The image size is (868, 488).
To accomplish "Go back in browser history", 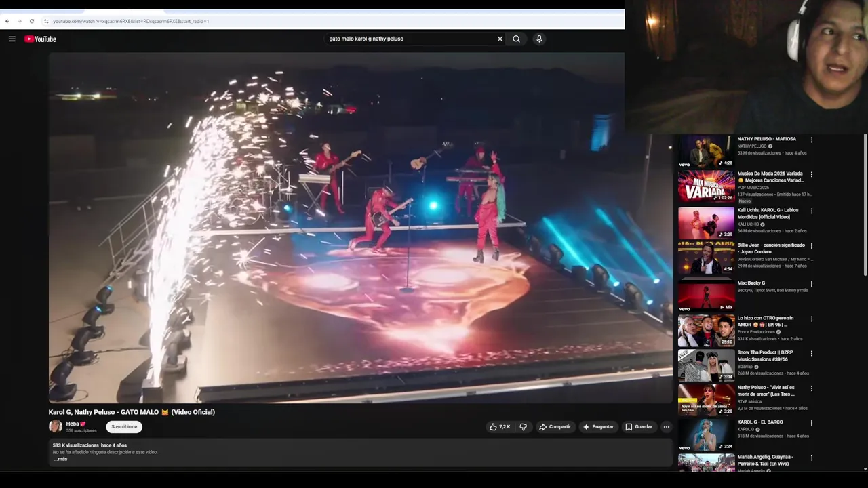I will pyautogui.click(x=7, y=21).
